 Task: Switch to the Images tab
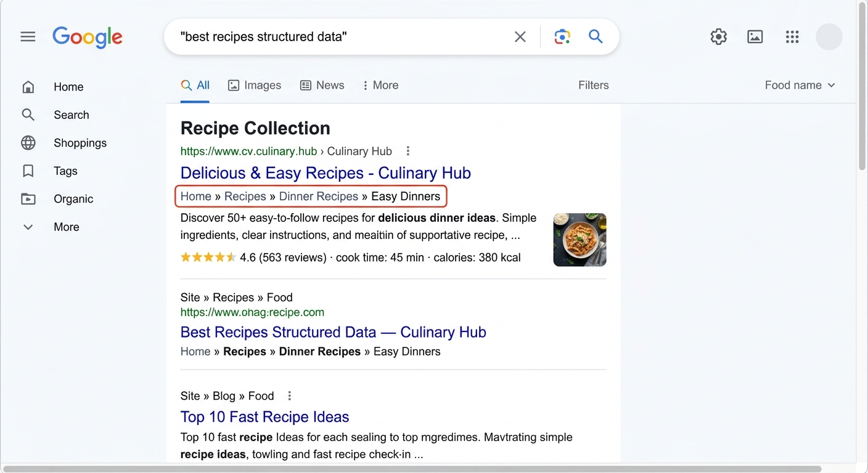pos(255,85)
